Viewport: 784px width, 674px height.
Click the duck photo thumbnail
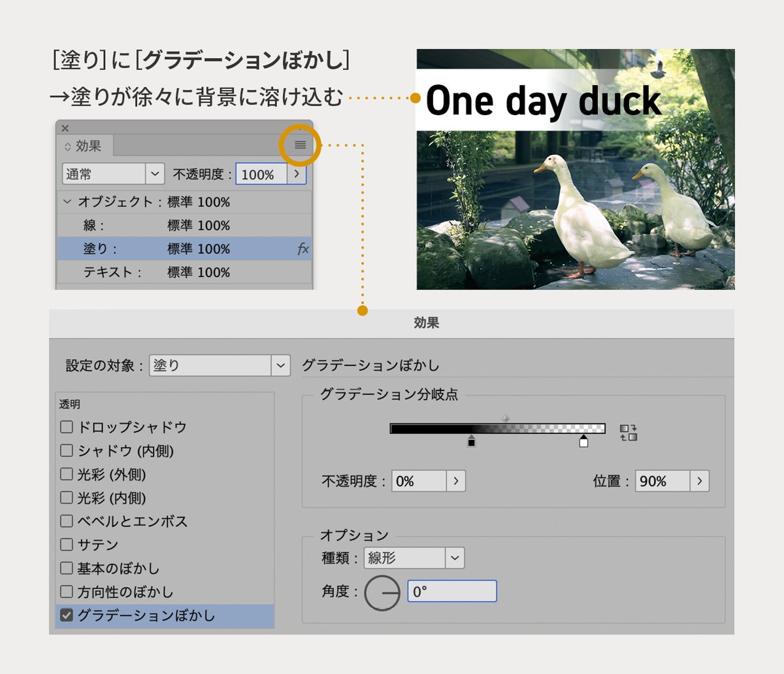coord(576,169)
